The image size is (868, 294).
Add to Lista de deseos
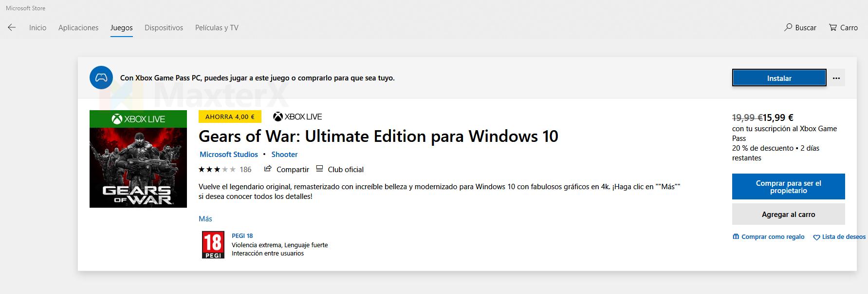[839, 237]
